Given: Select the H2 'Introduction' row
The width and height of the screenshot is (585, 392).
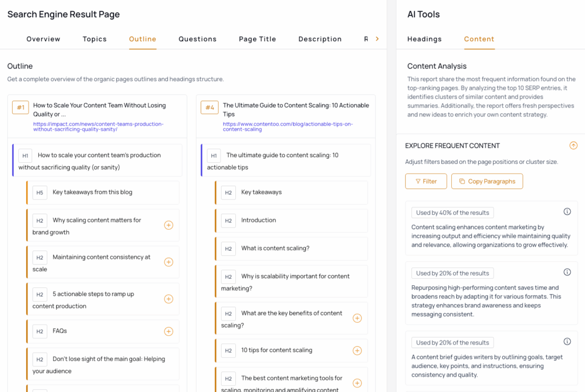Looking at the screenshot, I should [x=291, y=221].
